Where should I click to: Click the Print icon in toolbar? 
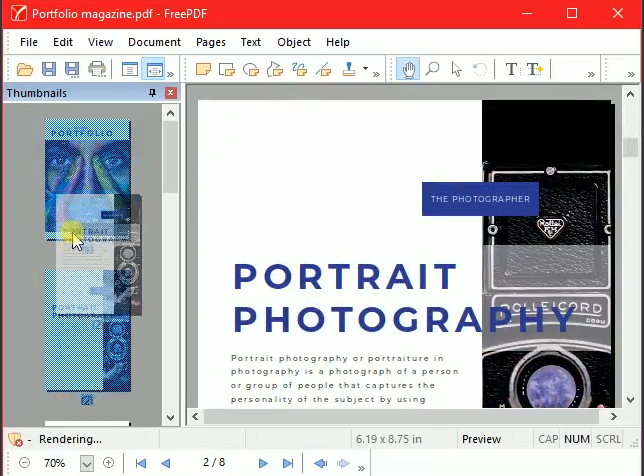[x=97, y=69]
